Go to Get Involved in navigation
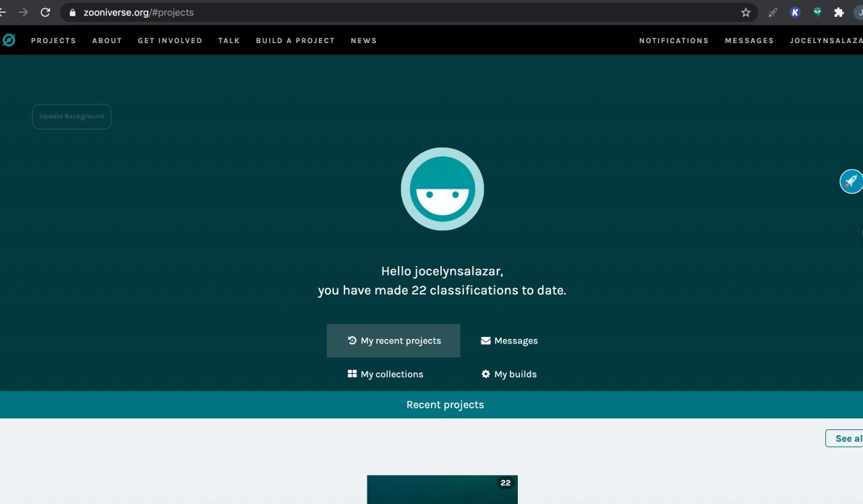Image resolution: width=863 pixels, height=504 pixels. 170,40
